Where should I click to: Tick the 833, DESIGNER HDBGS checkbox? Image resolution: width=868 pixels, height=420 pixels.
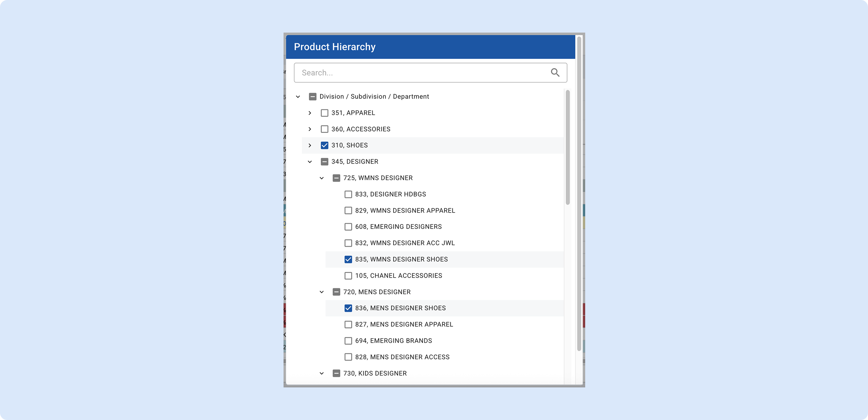click(x=348, y=194)
